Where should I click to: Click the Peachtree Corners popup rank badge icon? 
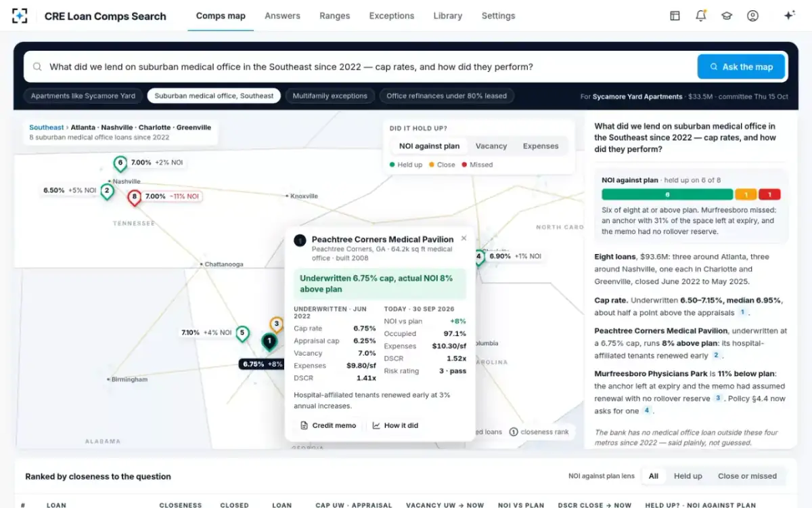(300, 240)
